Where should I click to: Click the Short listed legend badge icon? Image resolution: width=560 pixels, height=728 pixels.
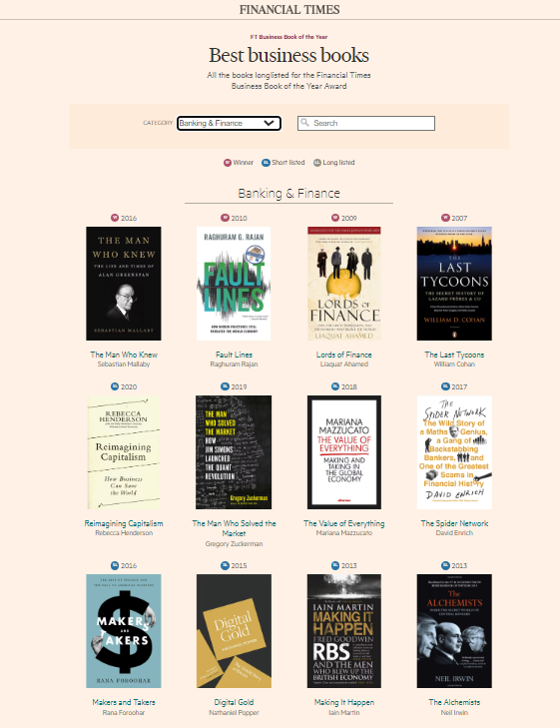[x=266, y=163]
